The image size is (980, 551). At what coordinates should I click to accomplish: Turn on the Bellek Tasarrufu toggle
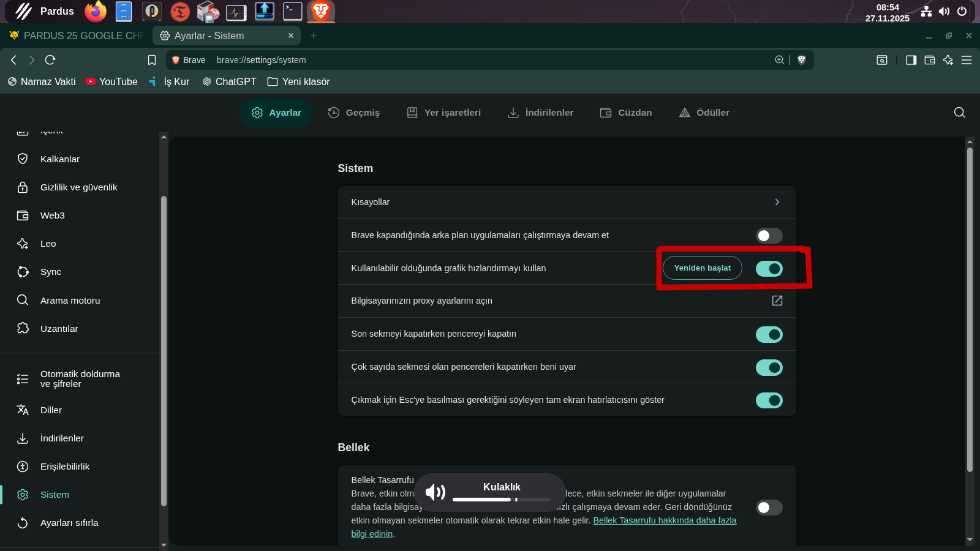[769, 508]
